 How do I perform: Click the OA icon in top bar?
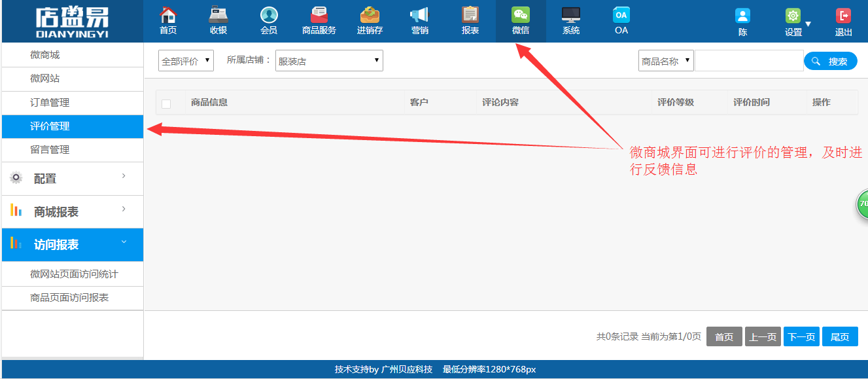pyautogui.click(x=621, y=16)
